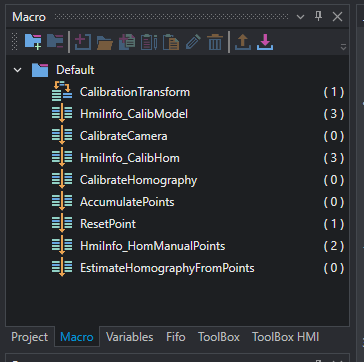
Task: Click the (0) count beside CalibrateHomography
Action: coord(334,180)
